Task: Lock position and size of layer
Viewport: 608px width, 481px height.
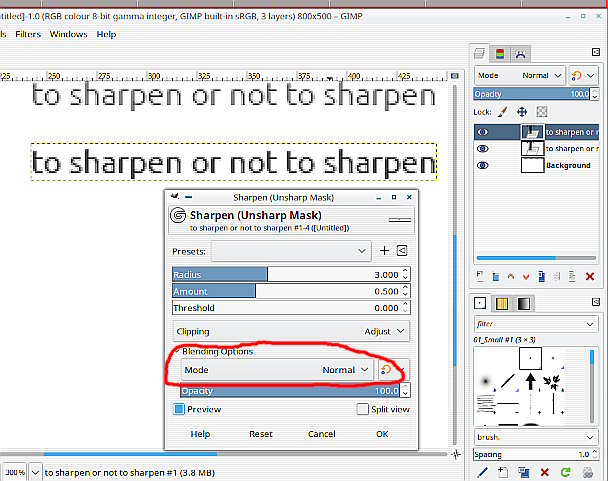Action: tap(522, 112)
